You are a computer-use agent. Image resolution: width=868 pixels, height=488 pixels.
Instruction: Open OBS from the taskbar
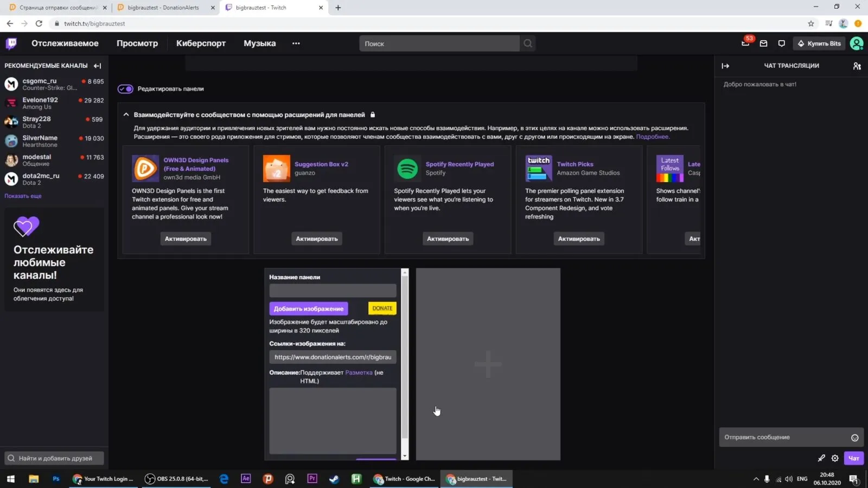pyautogui.click(x=176, y=479)
